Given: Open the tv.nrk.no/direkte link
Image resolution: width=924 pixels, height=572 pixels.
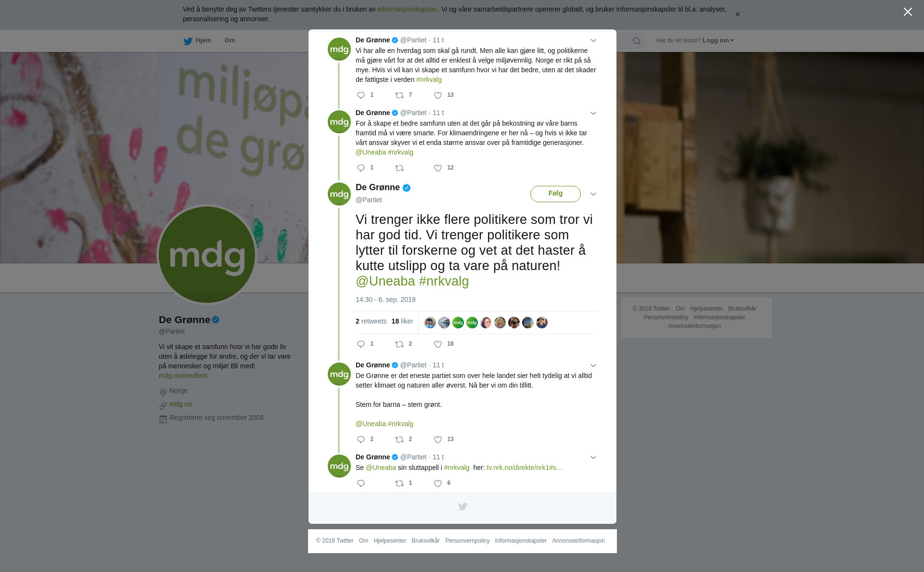Looking at the screenshot, I should point(525,468).
